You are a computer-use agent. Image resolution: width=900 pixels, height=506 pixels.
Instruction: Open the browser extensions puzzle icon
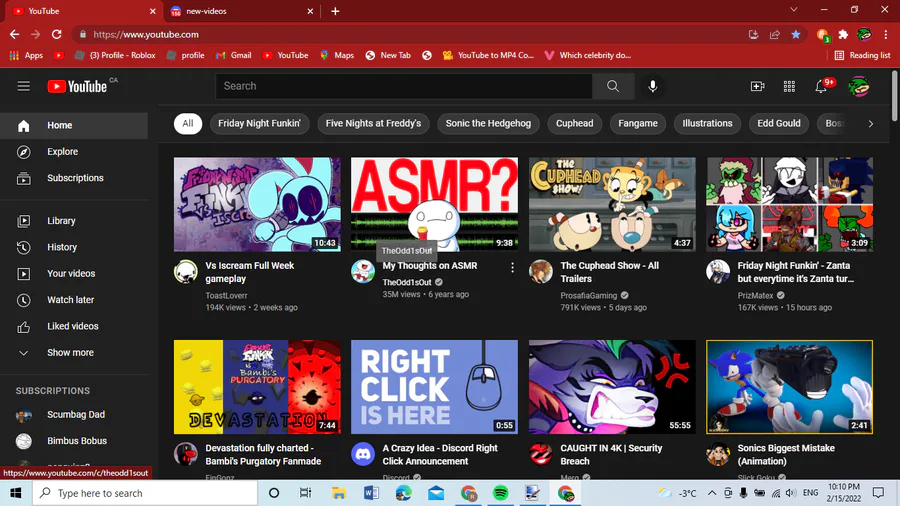(843, 34)
